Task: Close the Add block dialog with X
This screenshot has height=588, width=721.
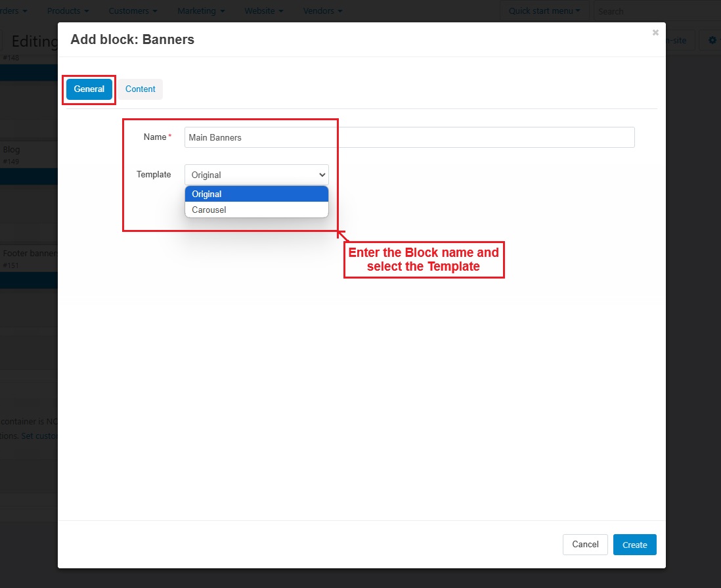Action: tap(655, 32)
